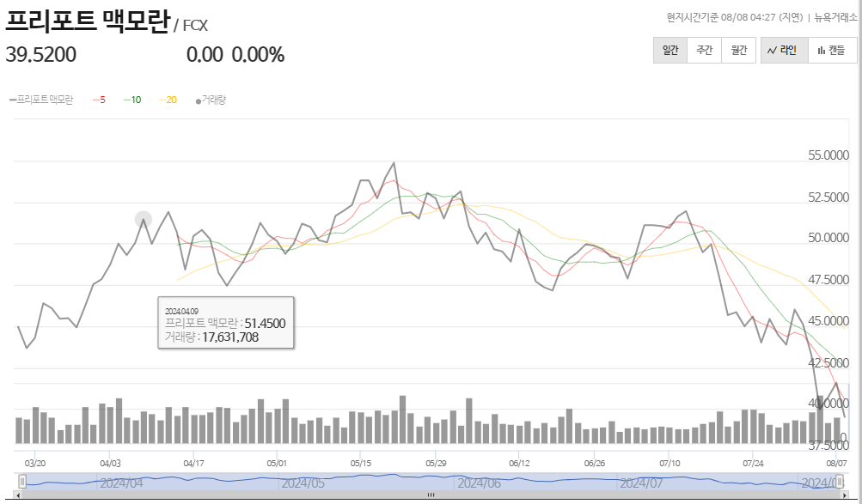Switch to the 캔들 candle chart
Screen dimensions: 862x504
click(832, 50)
